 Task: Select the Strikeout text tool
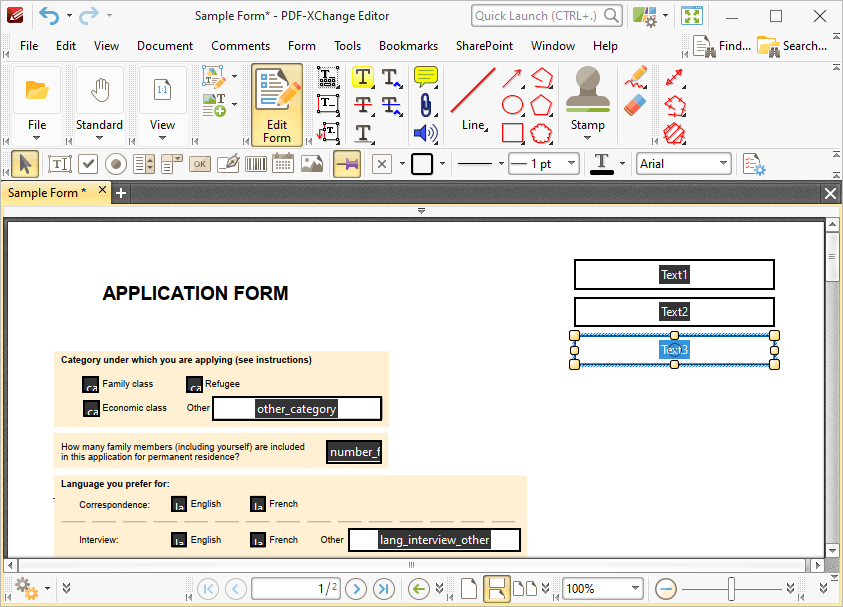pos(363,104)
